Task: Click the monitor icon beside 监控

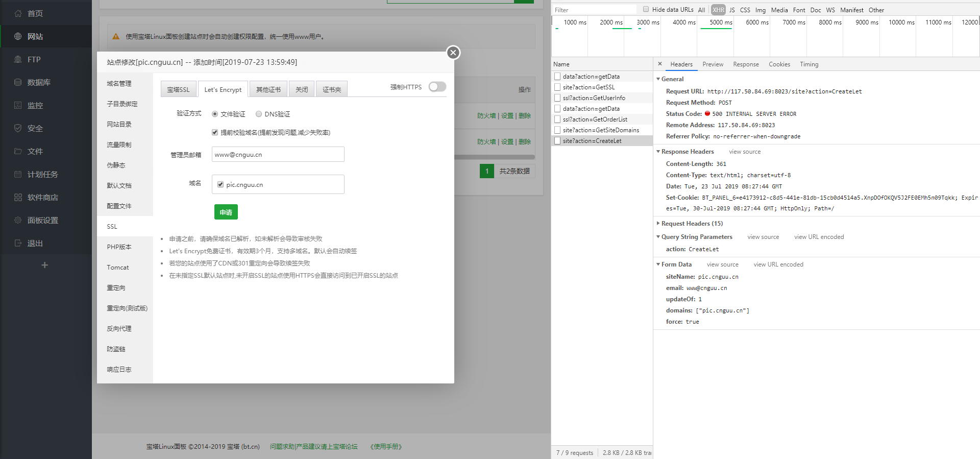Action: 18,106
